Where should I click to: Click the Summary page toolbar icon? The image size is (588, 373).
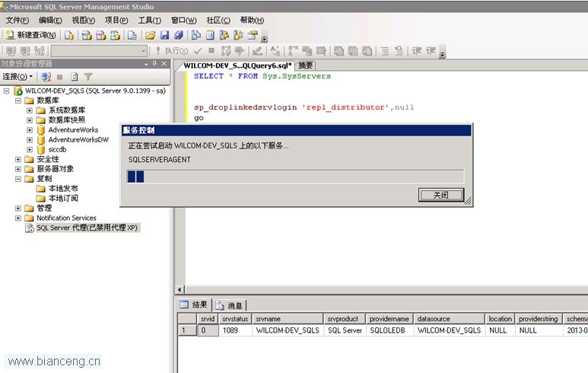tap(210, 35)
